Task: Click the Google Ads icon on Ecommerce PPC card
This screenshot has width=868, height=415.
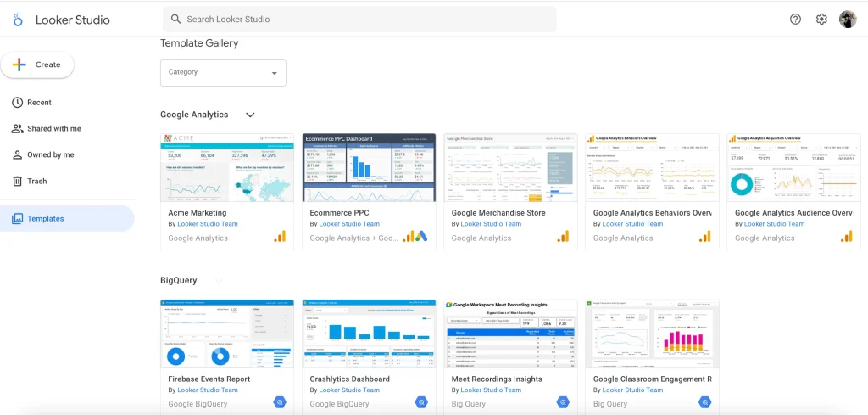Action: 422,237
